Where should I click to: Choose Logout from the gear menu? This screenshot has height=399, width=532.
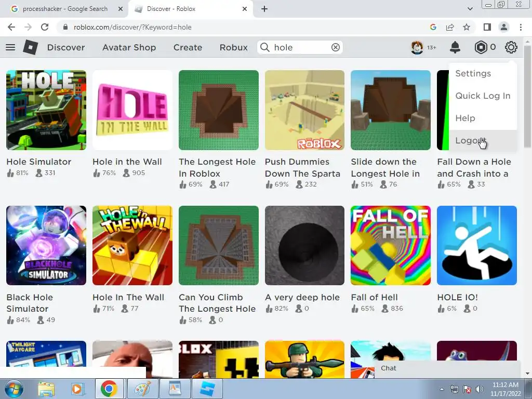click(483, 140)
